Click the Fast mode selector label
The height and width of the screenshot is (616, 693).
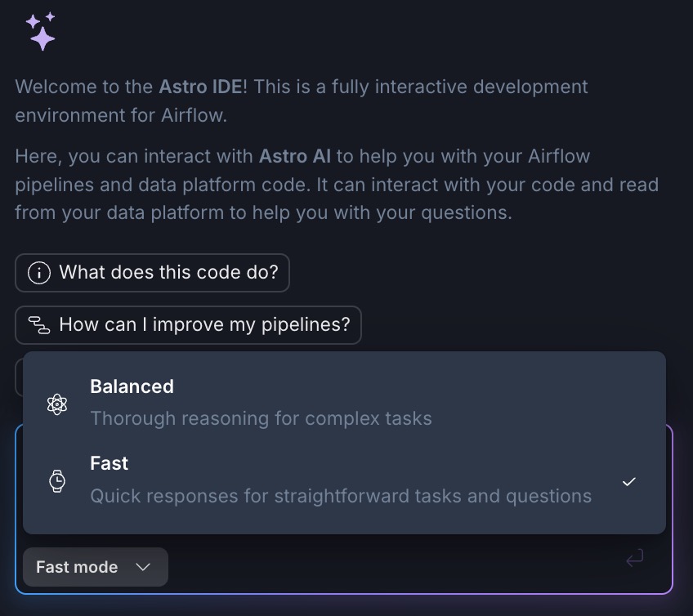(77, 567)
